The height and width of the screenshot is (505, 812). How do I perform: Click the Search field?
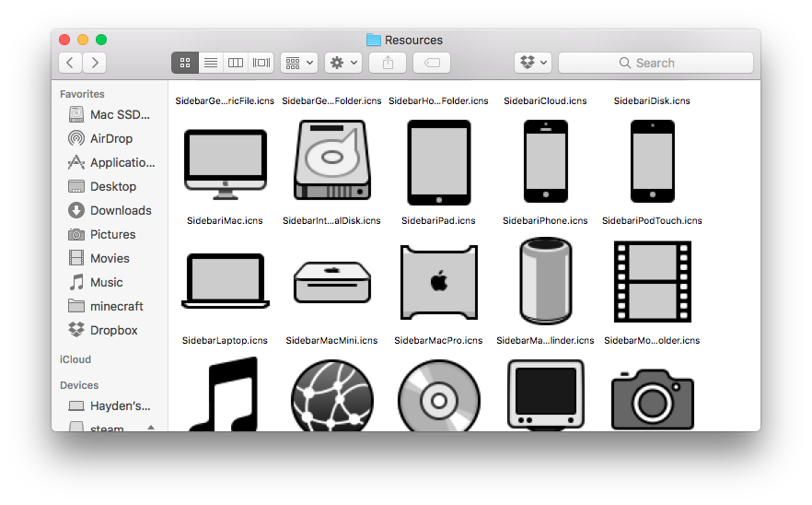(x=656, y=63)
